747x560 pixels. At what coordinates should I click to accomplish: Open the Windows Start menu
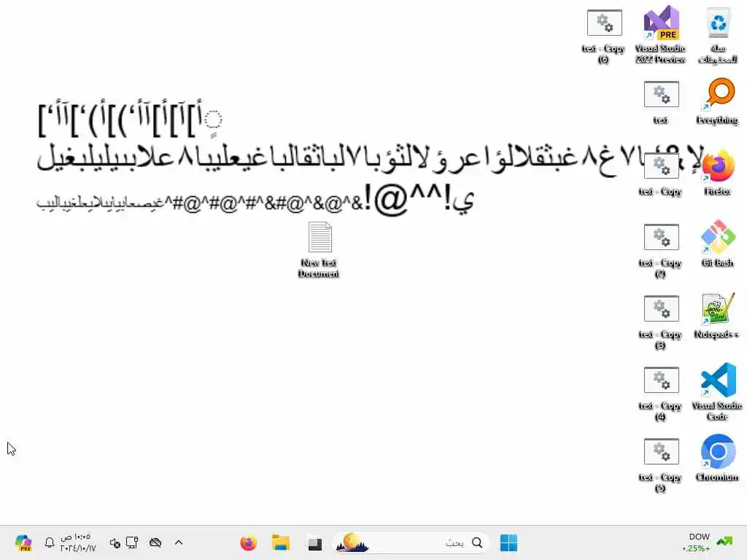coord(508,542)
